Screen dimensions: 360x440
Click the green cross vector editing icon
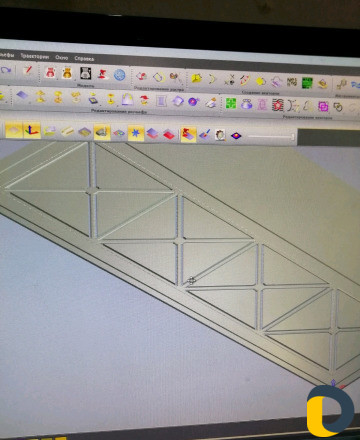(x=231, y=103)
